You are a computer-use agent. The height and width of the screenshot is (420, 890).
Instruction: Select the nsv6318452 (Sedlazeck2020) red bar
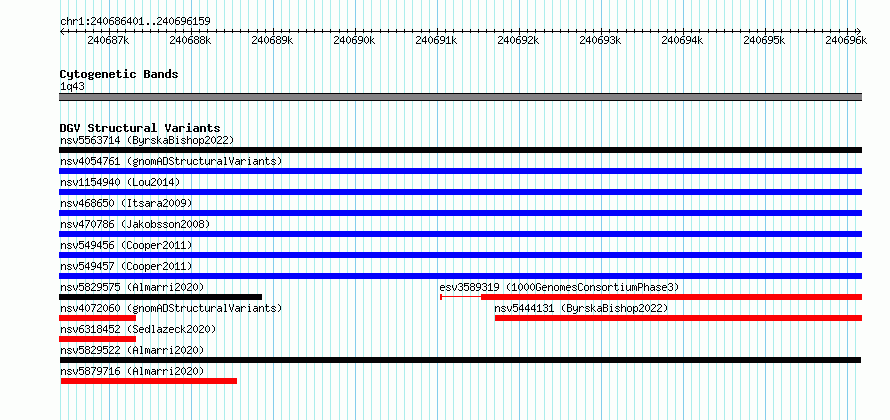pos(98,339)
